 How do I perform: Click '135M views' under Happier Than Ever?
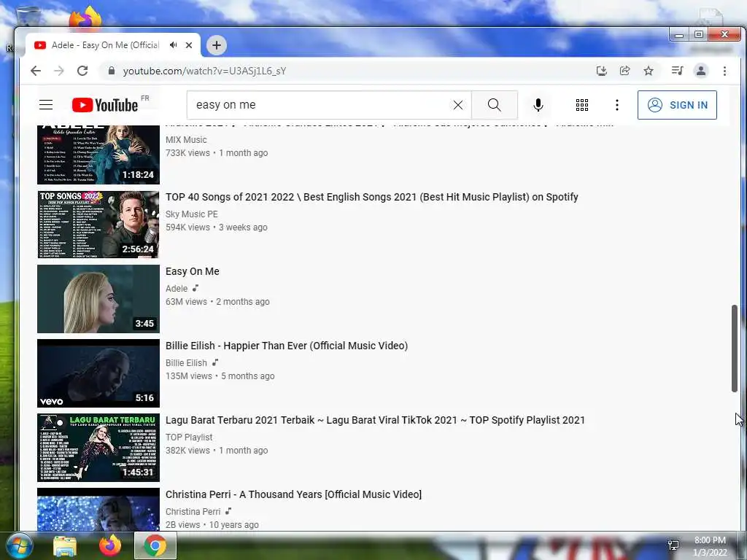189,376
